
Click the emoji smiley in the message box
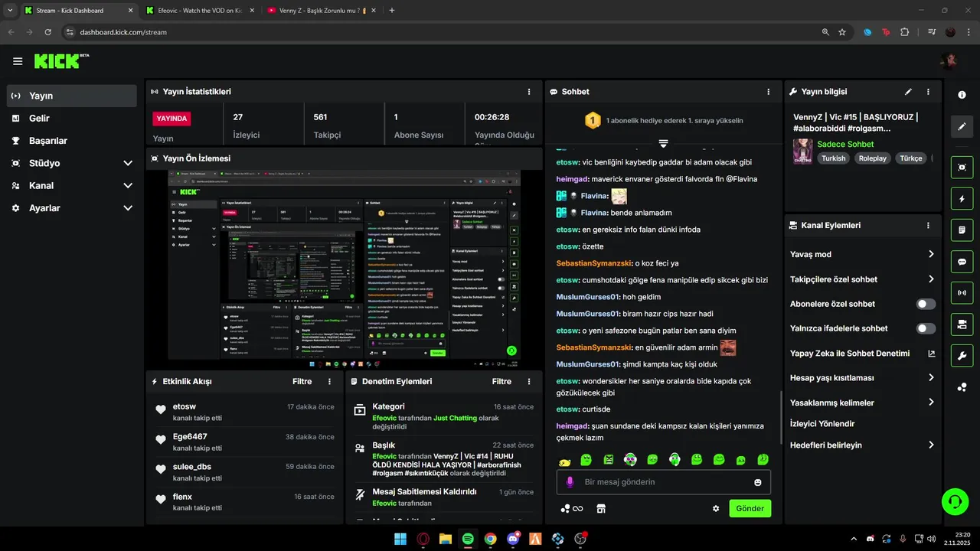coord(758,482)
